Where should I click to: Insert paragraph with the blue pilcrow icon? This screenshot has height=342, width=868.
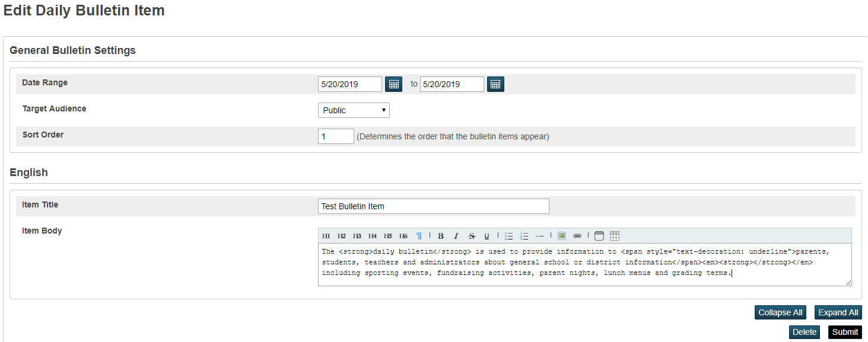click(x=419, y=236)
